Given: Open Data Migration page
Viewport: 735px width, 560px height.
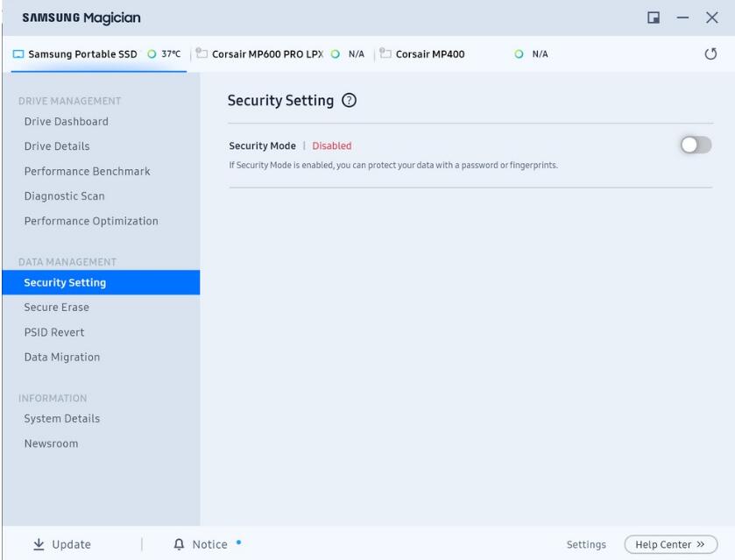Looking at the screenshot, I should (x=62, y=358).
